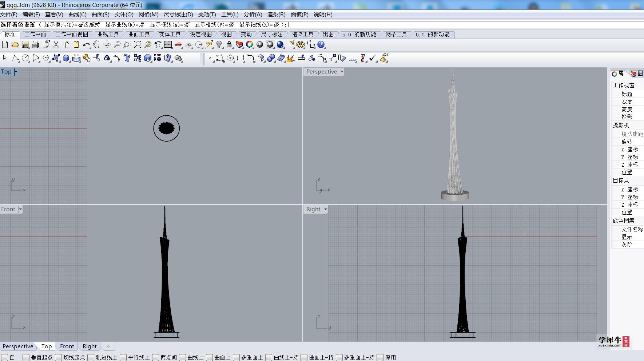644x361 pixels.
Task: Click the 显示格线(W) command option
Action: 215,24
